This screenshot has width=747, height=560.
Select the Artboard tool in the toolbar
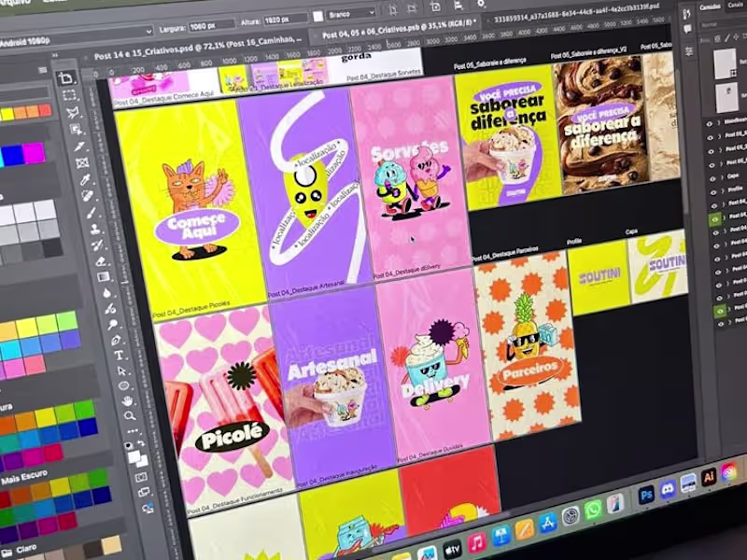[x=65, y=77]
